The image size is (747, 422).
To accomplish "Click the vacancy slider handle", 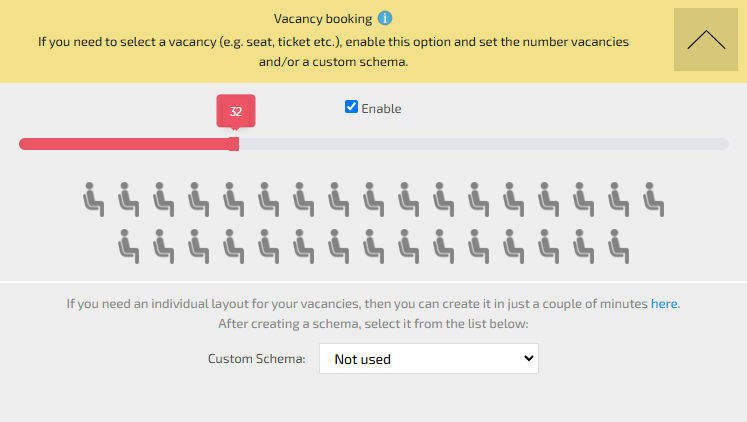I will coord(234,144).
